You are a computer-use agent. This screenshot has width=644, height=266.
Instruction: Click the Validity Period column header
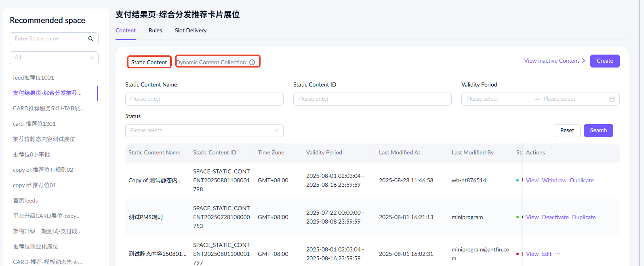324,152
